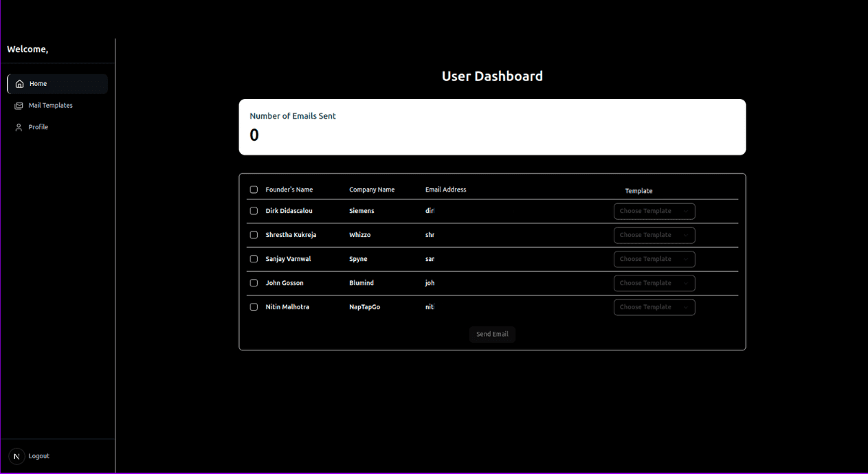Click the name John Gosson
The height and width of the screenshot is (474, 868).
point(285,283)
